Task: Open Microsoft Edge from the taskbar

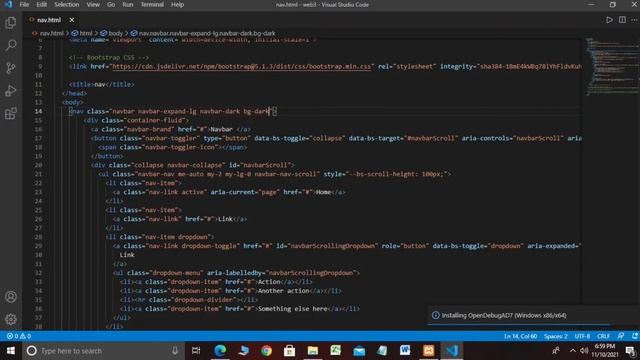Action: click(x=220, y=351)
